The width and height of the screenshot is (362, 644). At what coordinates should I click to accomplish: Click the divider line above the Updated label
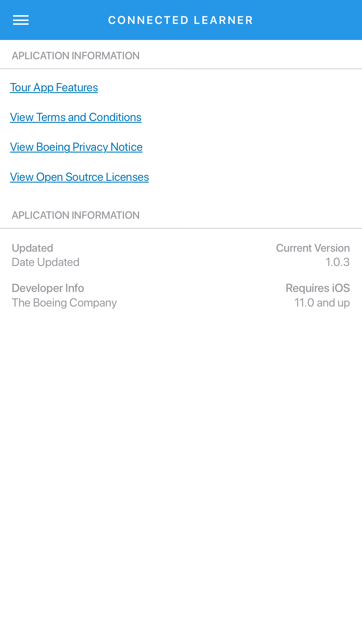point(181,228)
